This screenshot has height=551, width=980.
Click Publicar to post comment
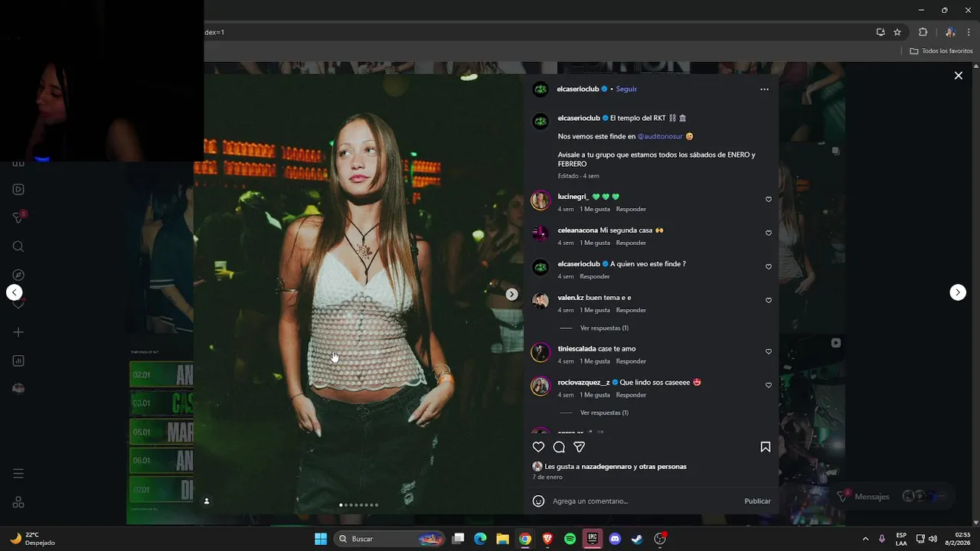point(757,501)
